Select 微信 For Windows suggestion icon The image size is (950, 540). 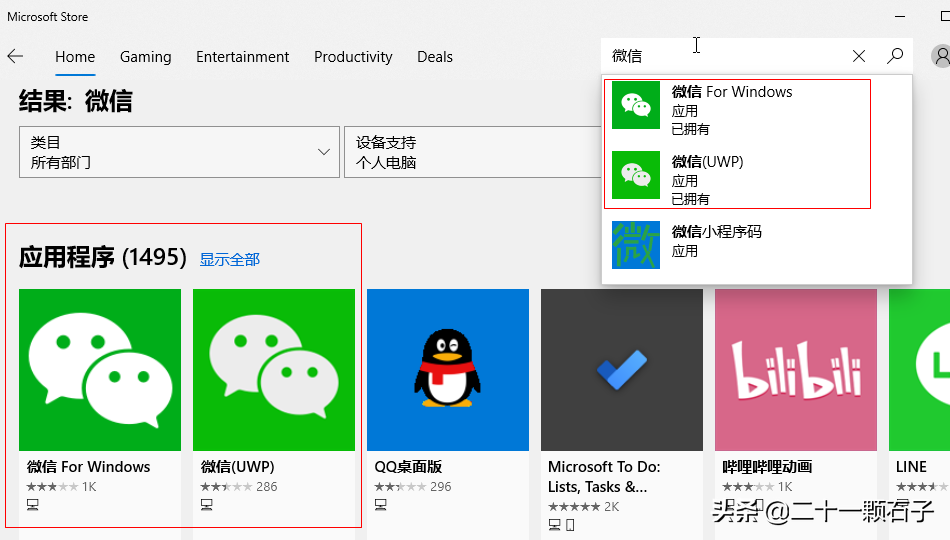click(x=636, y=105)
